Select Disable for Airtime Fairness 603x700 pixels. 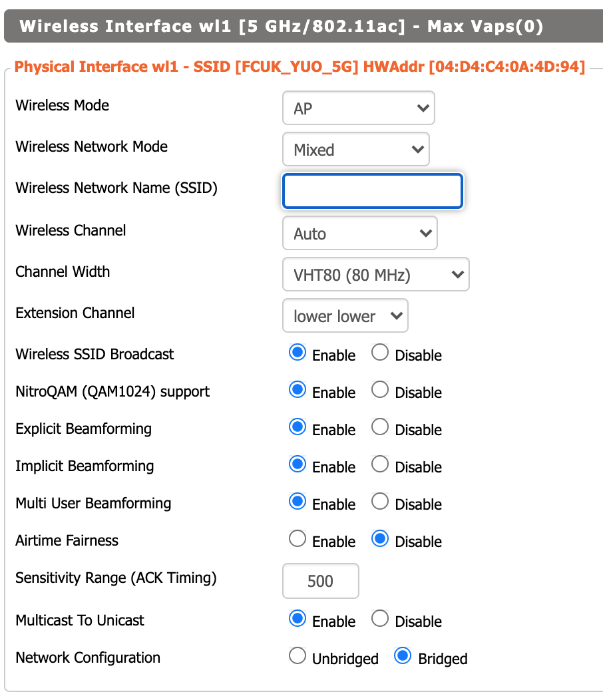coord(380,540)
